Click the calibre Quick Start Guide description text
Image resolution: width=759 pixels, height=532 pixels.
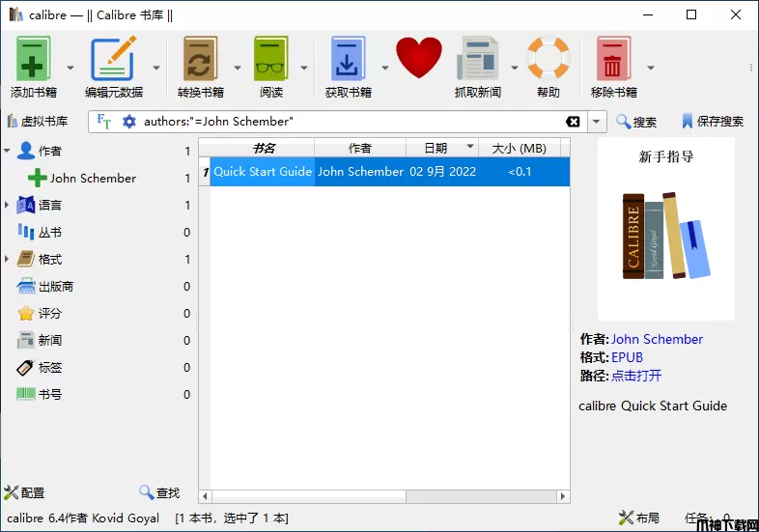click(x=653, y=406)
